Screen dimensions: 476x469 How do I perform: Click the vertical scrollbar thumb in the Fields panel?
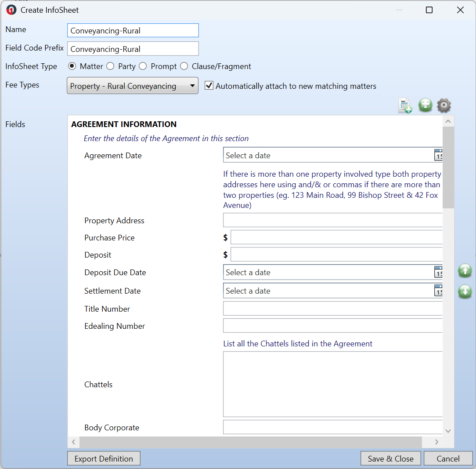point(448,167)
